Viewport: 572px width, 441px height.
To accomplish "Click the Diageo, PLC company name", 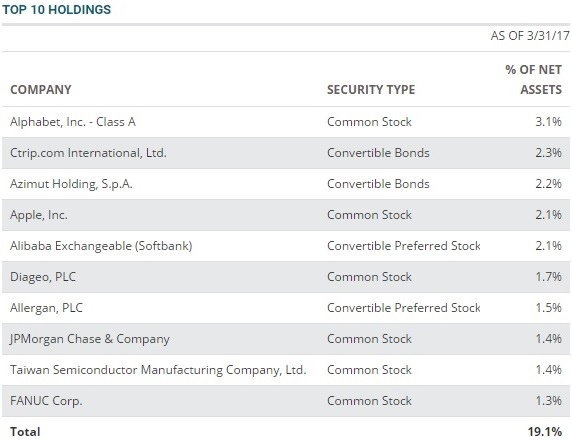I will pyautogui.click(x=43, y=277).
